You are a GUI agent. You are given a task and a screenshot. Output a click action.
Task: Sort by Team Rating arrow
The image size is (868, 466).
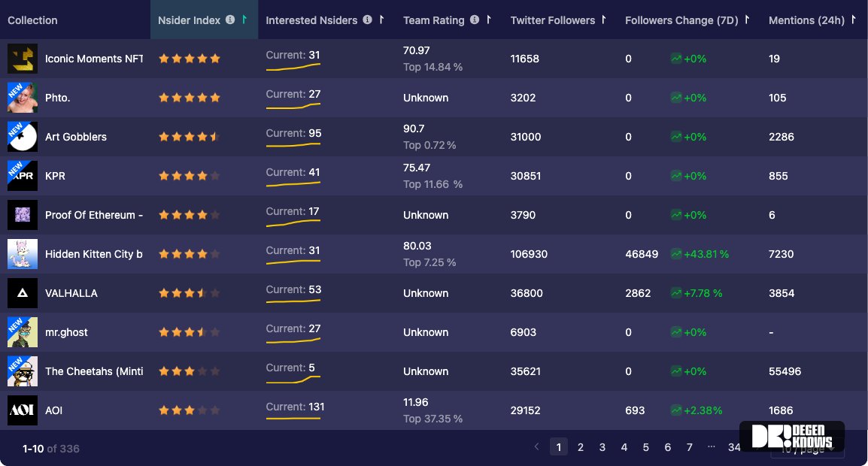tap(488, 20)
